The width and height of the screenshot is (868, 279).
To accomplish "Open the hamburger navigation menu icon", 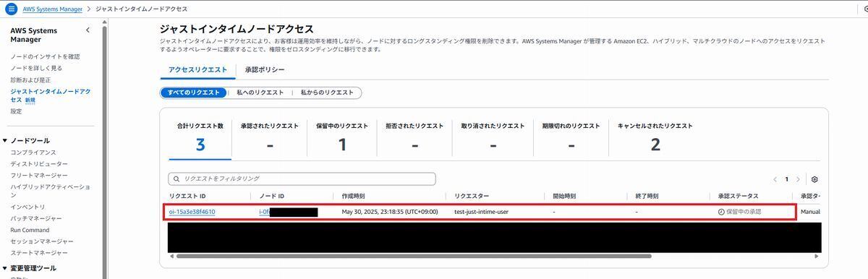I will pos(11,9).
